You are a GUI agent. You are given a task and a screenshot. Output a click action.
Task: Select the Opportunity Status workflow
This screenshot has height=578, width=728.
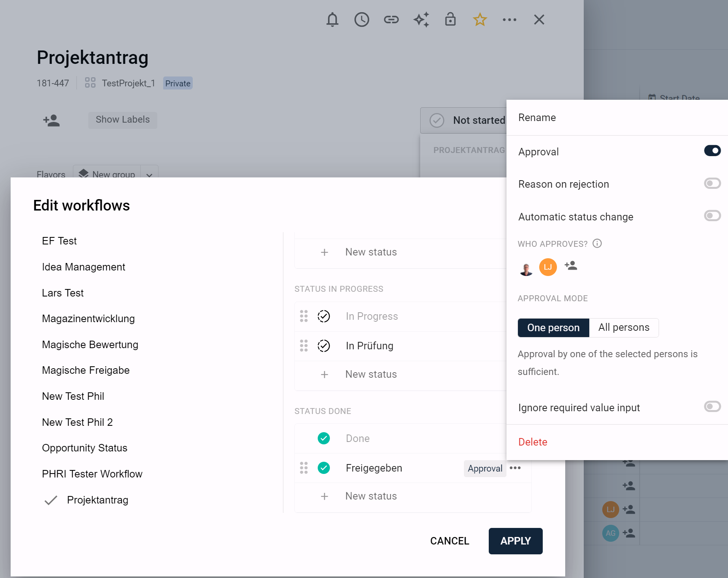[x=84, y=448]
